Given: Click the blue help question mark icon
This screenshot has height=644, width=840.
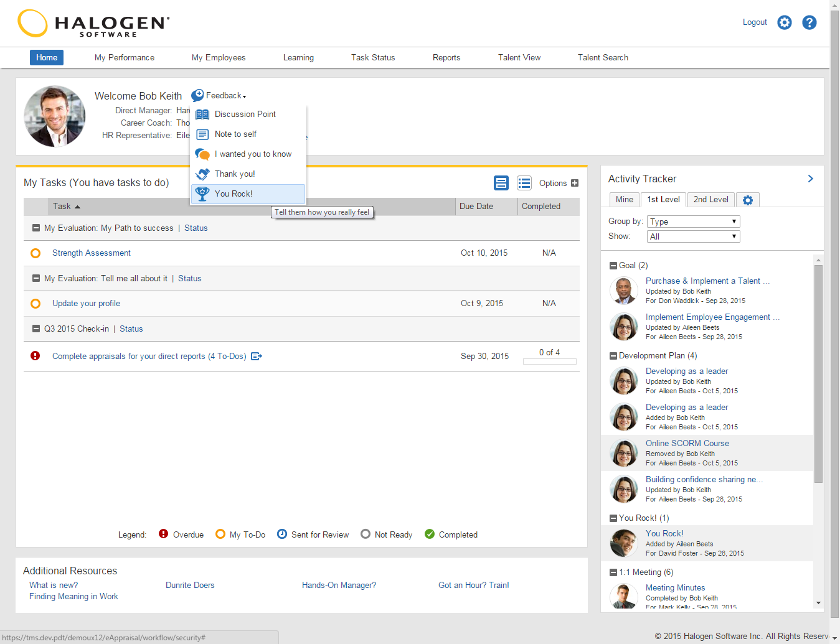Looking at the screenshot, I should click(x=809, y=22).
